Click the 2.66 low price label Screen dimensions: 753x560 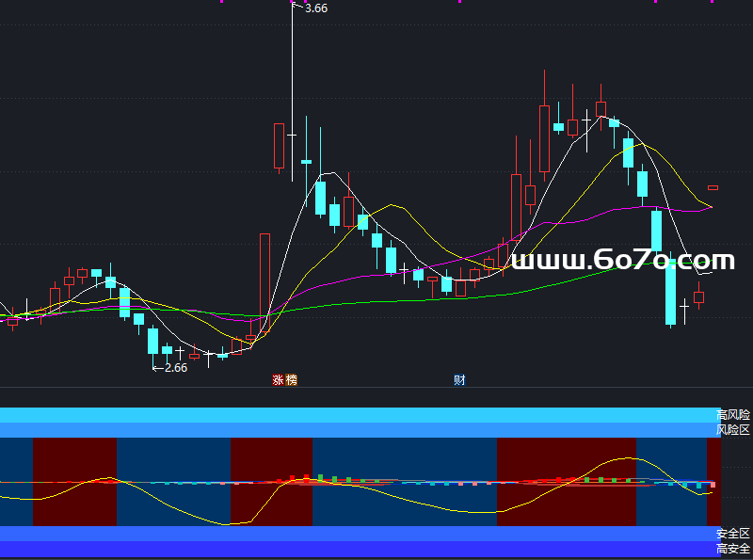pos(174,368)
